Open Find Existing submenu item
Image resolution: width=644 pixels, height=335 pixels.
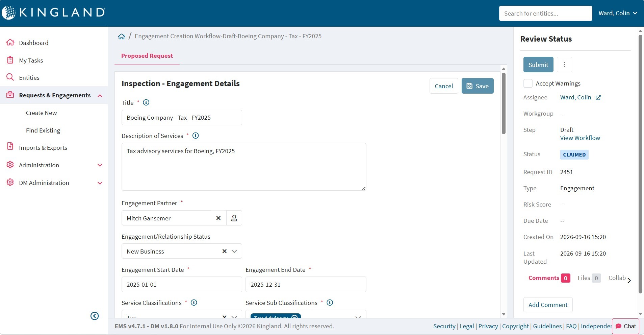[43, 130]
